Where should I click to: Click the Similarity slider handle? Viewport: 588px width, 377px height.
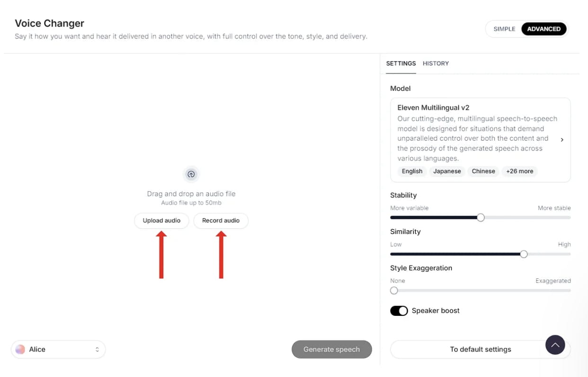click(x=524, y=254)
